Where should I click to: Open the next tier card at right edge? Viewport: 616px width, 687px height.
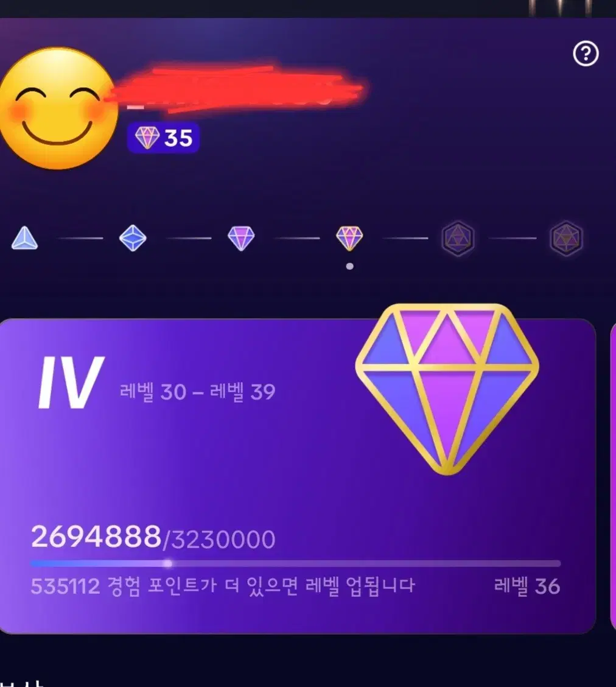click(613, 476)
